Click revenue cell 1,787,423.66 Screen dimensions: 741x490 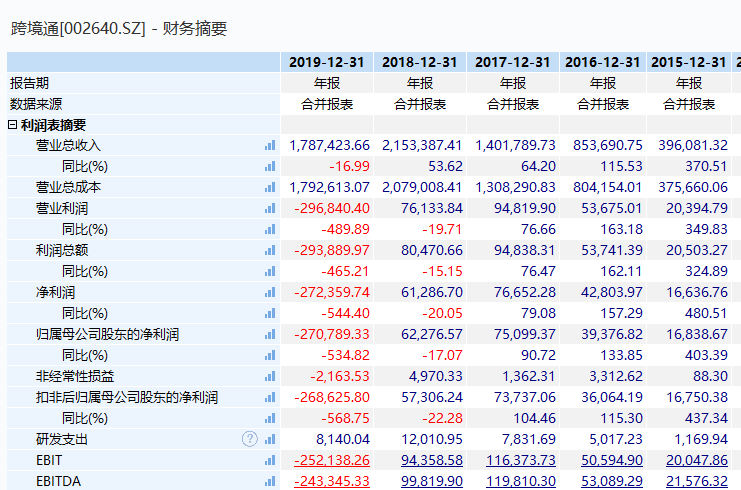[x=329, y=146]
